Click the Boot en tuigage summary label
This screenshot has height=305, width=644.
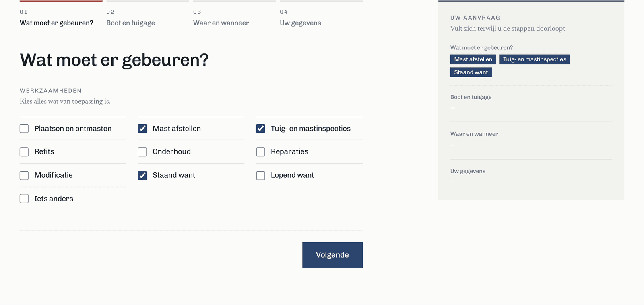pyautogui.click(x=471, y=97)
